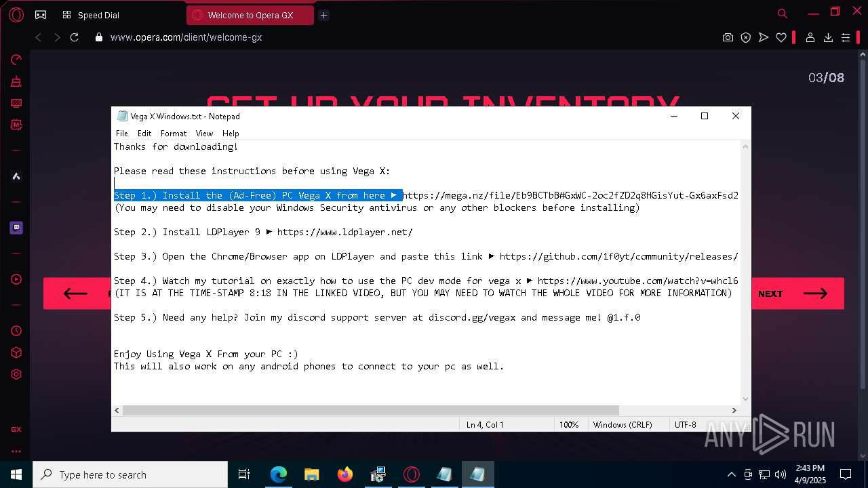Open the Opera GX main menu logo

pos(16,14)
